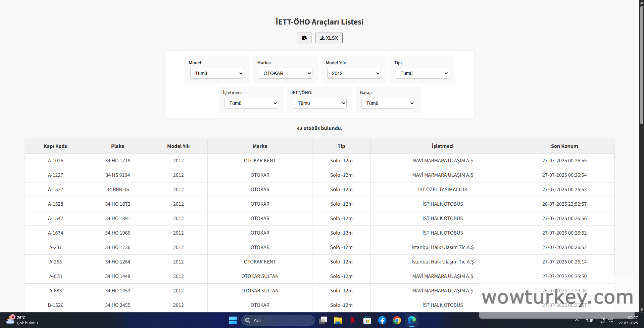Open the Model dropdown
Viewport: 644px width, 328px height.
(x=217, y=73)
